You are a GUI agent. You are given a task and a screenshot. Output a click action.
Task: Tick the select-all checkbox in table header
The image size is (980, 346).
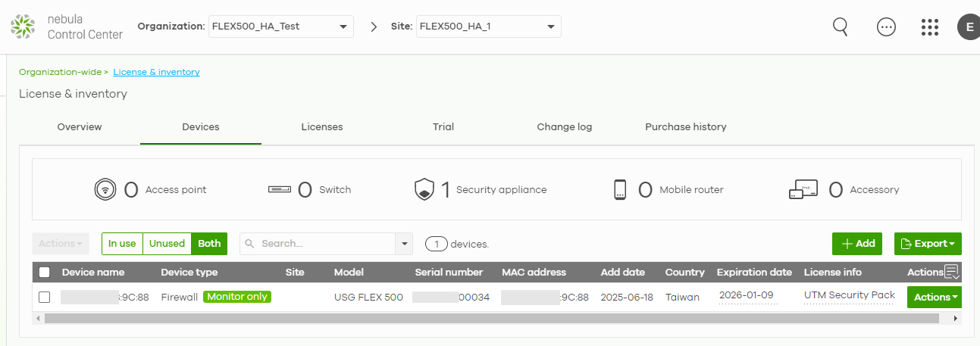pyautogui.click(x=45, y=272)
